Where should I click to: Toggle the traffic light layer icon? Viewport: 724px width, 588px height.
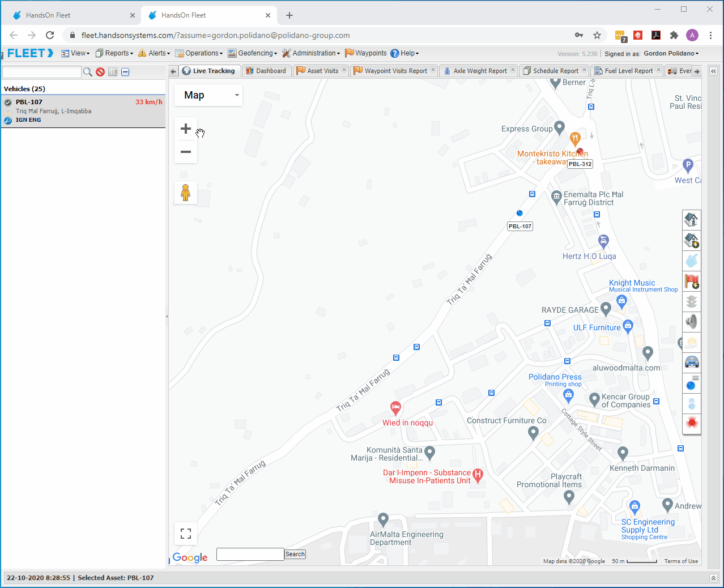click(x=692, y=301)
